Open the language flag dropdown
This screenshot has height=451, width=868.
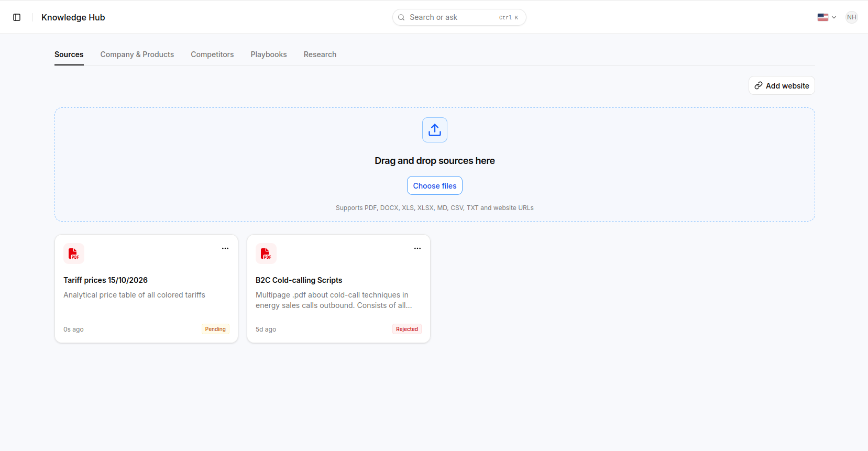click(x=827, y=17)
